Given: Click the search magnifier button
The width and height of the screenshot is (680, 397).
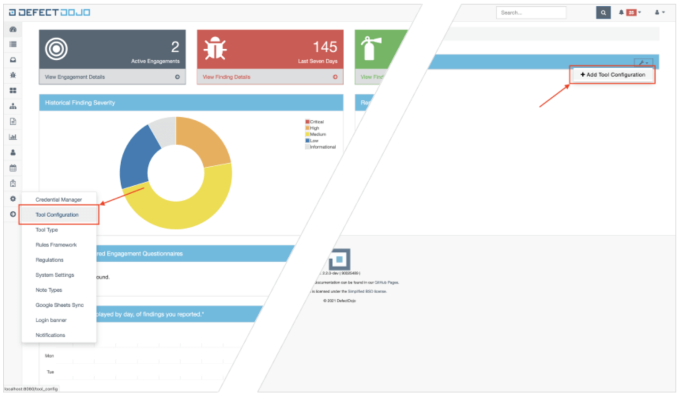Looking at the screenshot, I should [603, 13].
